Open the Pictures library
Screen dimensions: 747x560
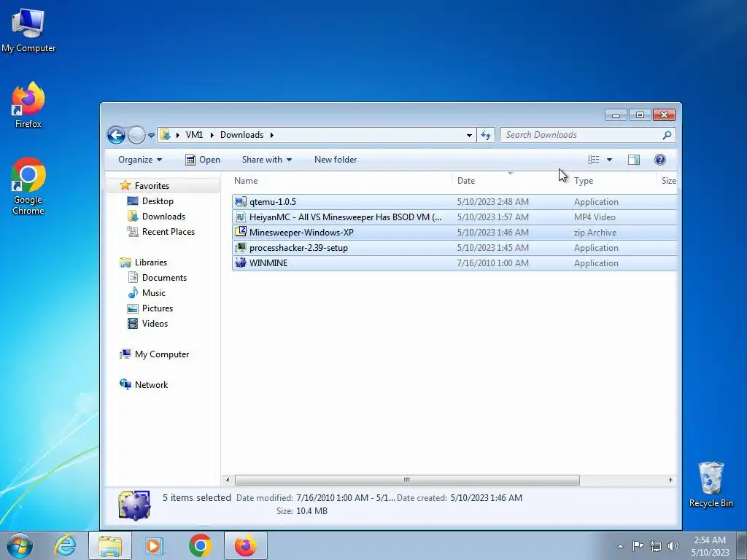158,308
